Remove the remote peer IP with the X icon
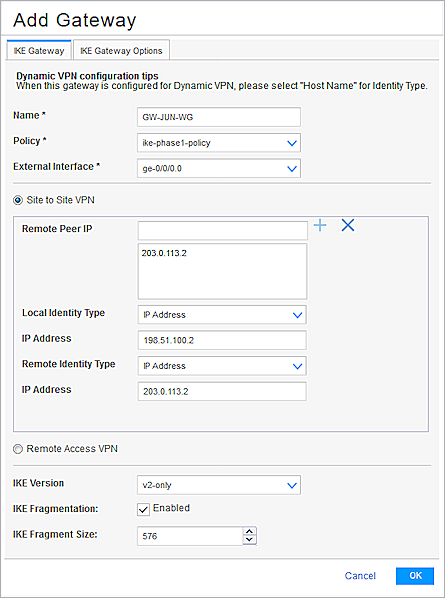This screenshot has height=598, width=445. point(348,225)
